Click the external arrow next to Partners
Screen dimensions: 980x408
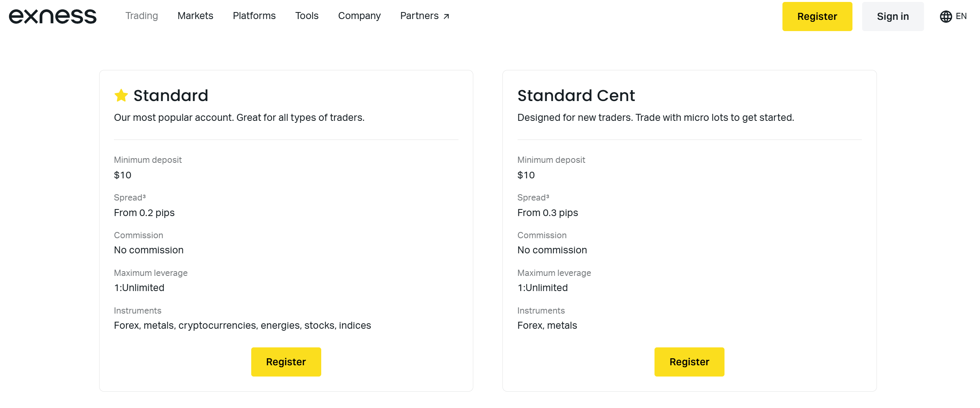coord(446,16)
